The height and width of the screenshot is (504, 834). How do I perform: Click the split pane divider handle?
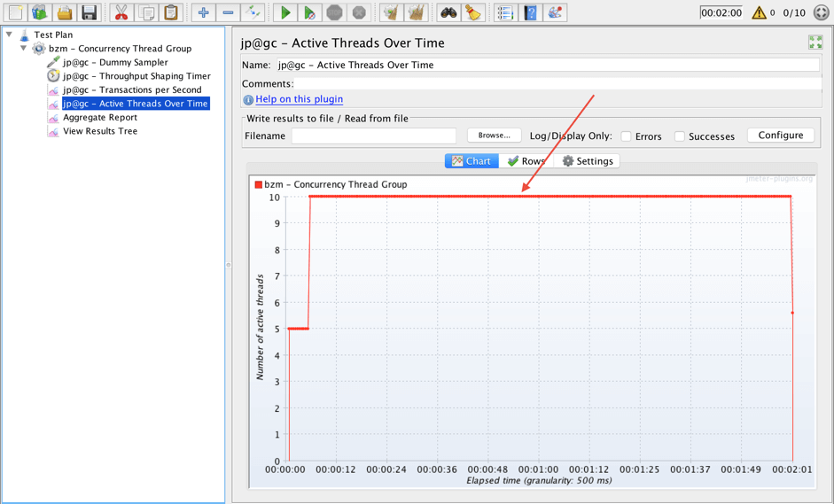228,264
